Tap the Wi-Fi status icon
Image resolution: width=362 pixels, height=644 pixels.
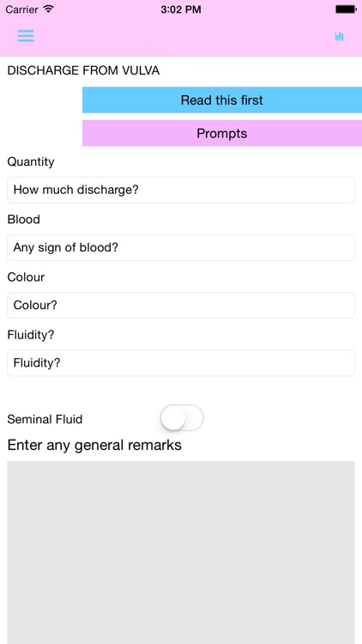coord(48,9)
